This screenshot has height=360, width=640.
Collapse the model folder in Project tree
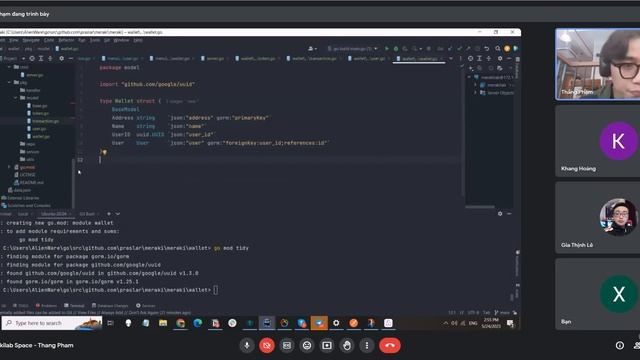(x=16, y=98)
